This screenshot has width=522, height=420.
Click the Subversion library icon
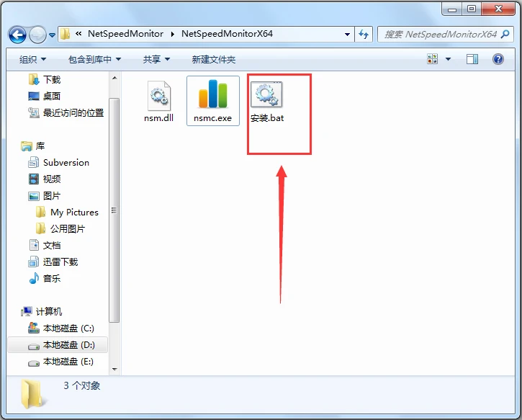click(x=34, y=163)
